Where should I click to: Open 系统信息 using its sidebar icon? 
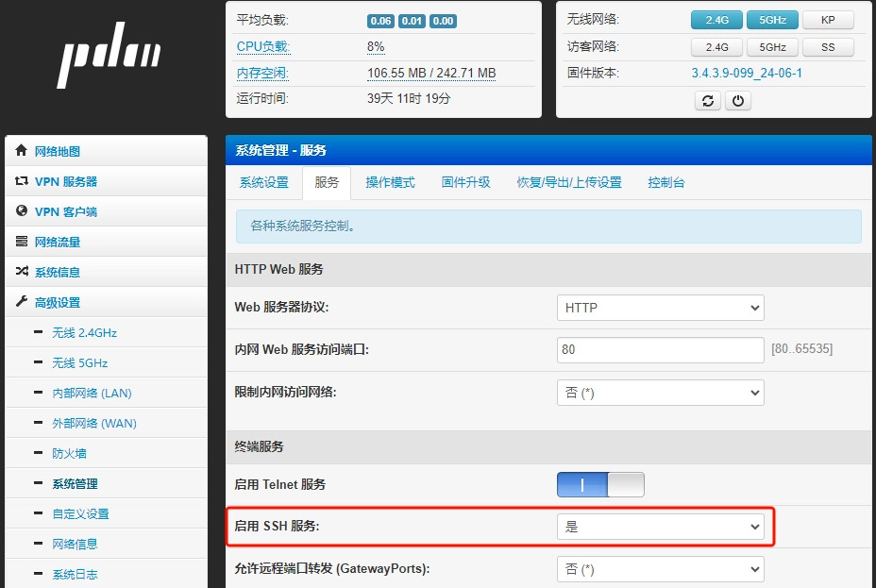pos(21,272)
